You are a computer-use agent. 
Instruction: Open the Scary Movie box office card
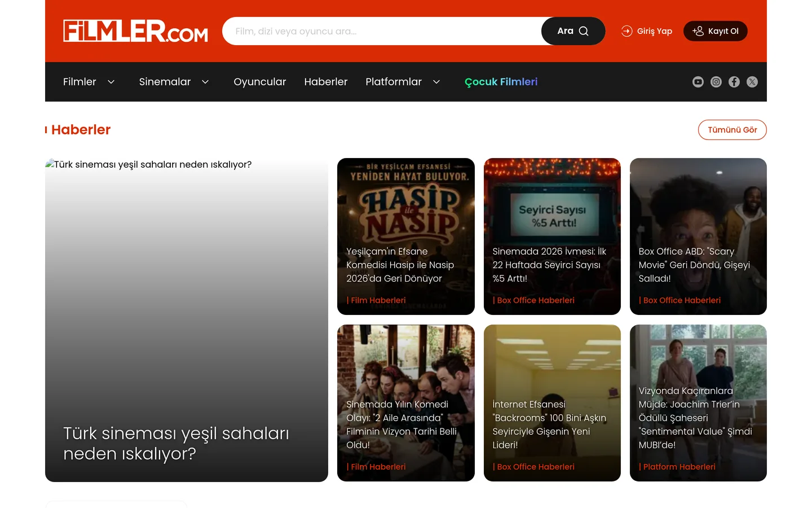[698, 237]
